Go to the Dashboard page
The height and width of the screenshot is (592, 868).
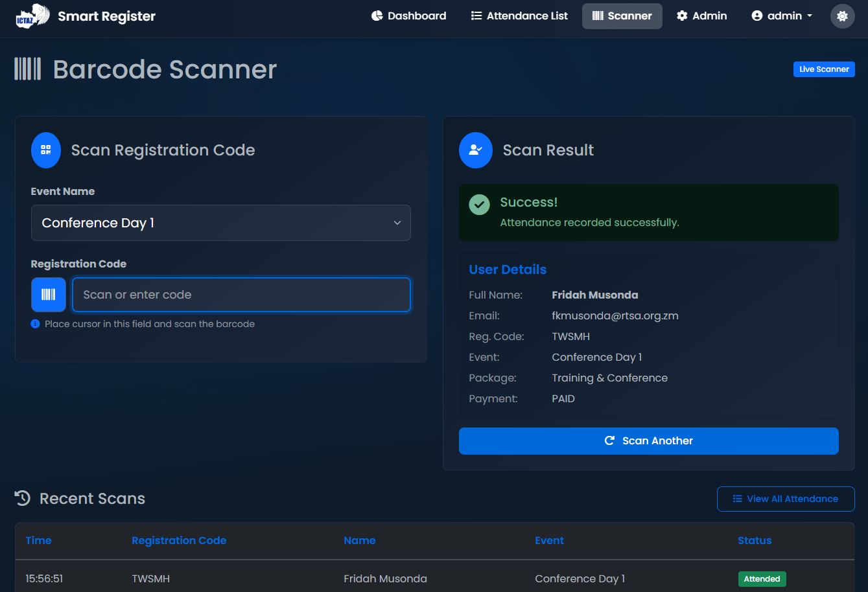[409, 16]
